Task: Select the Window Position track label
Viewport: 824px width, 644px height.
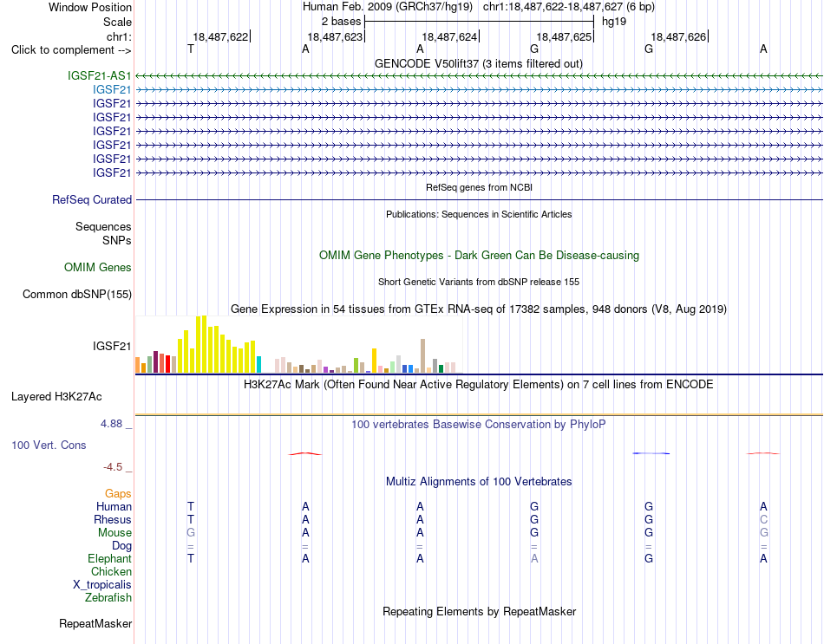Action: (x=90, y=7)
